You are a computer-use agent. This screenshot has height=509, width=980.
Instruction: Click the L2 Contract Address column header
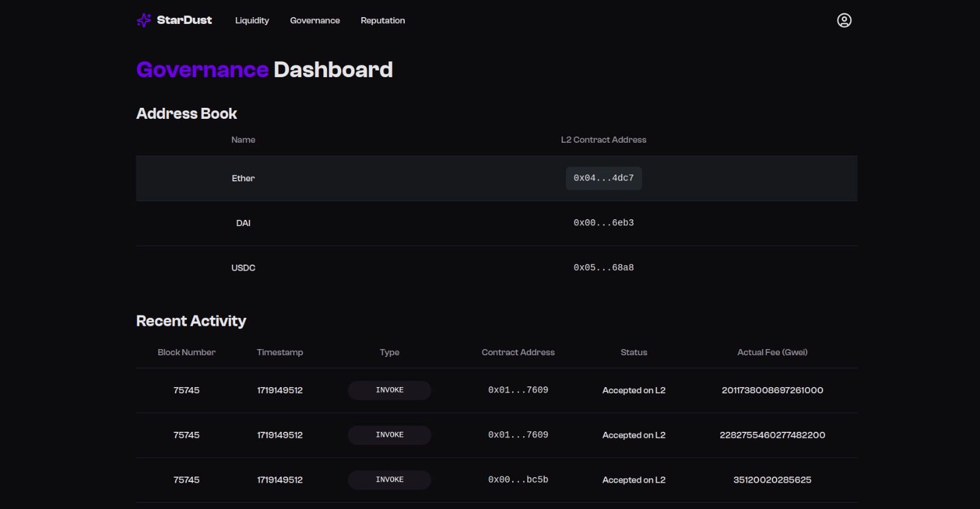[x=604, y=140]
